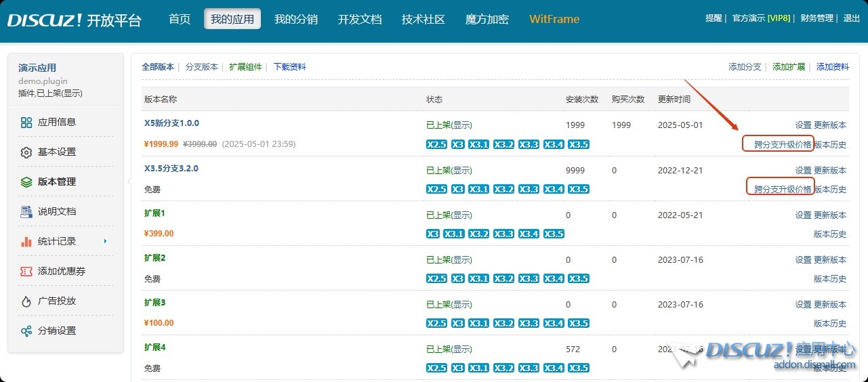Image resolution: width=868 pixels, height=382 pixels.
Task: Click the 基本设置 gear icon
Action: [x=26, y=152]
